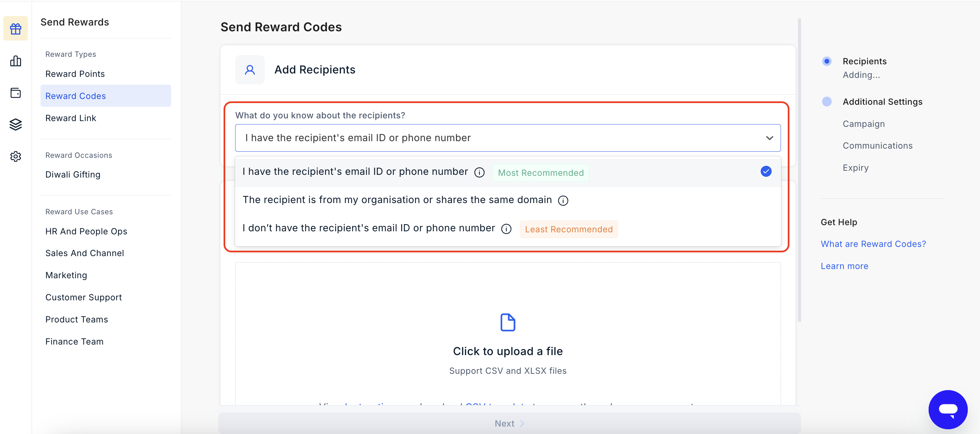
Task: Select 'I have the recipient's email ID' option
Action: [x=508, y=172]
